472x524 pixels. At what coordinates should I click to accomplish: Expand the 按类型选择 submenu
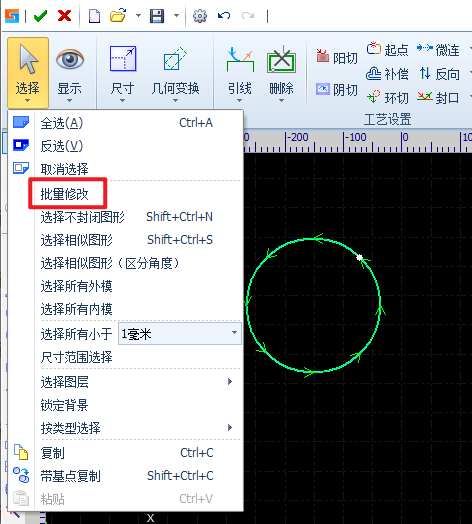click(137, 428)
